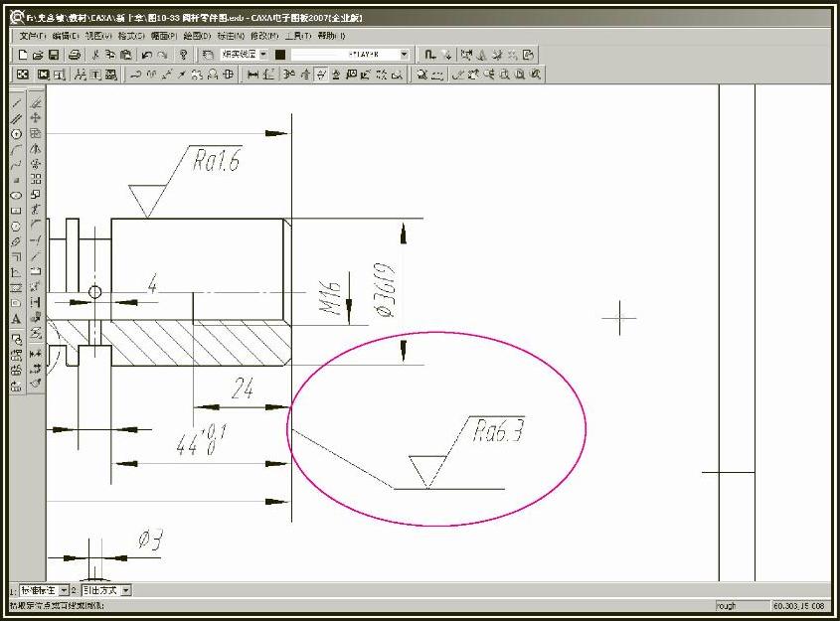
Task: Open the 工具(T) menu
Action: [x=298, y=36]
